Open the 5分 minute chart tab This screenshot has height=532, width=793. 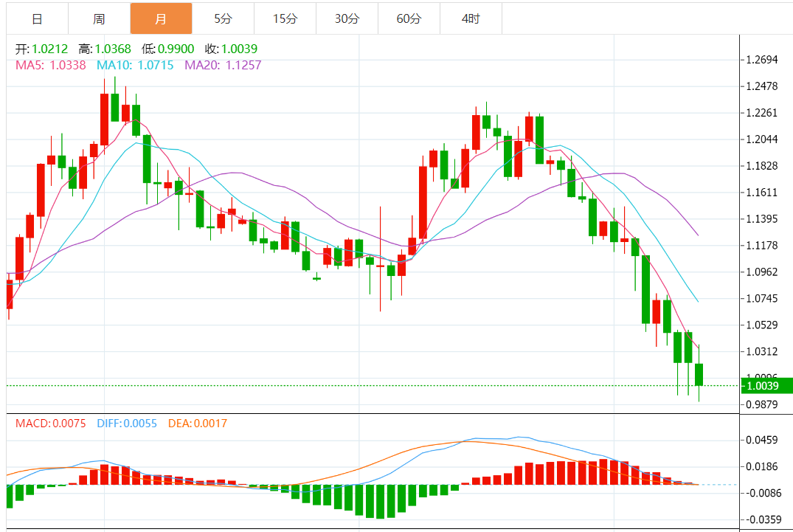click(223, 18)
